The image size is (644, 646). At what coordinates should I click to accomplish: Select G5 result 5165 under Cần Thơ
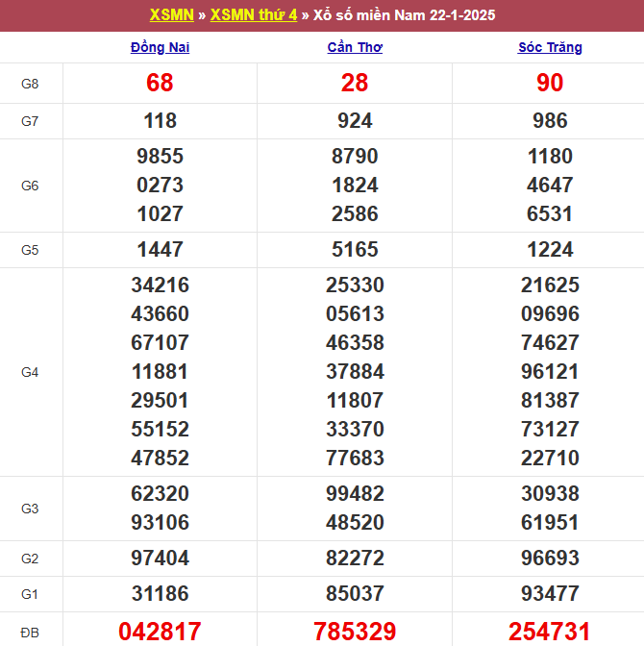pos(355,250)
